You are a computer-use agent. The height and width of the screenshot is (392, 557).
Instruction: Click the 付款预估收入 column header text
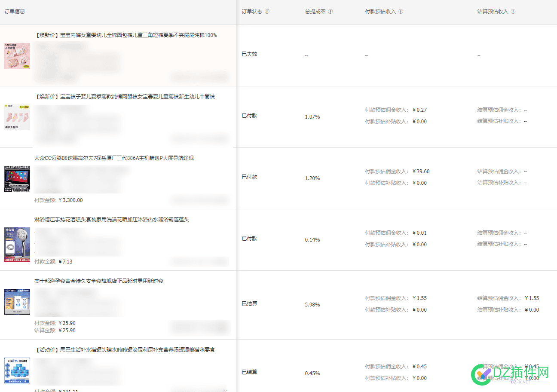point(380,12)
